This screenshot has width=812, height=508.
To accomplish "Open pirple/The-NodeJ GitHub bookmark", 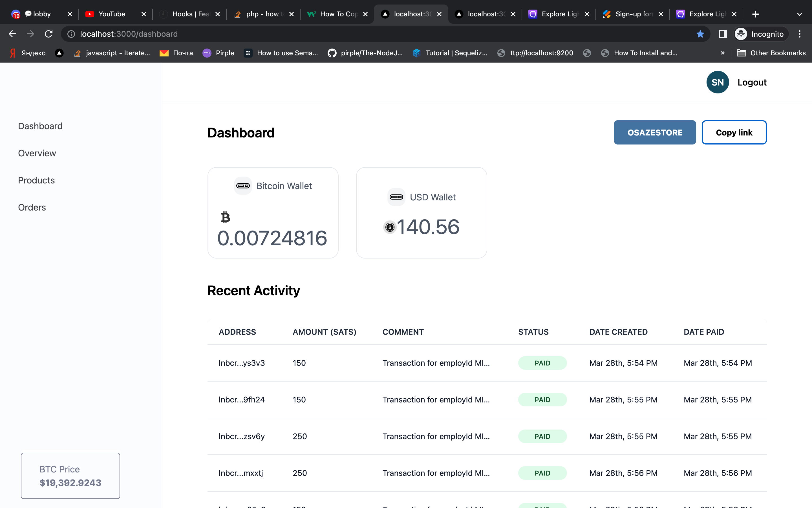I will click(365, 53).
